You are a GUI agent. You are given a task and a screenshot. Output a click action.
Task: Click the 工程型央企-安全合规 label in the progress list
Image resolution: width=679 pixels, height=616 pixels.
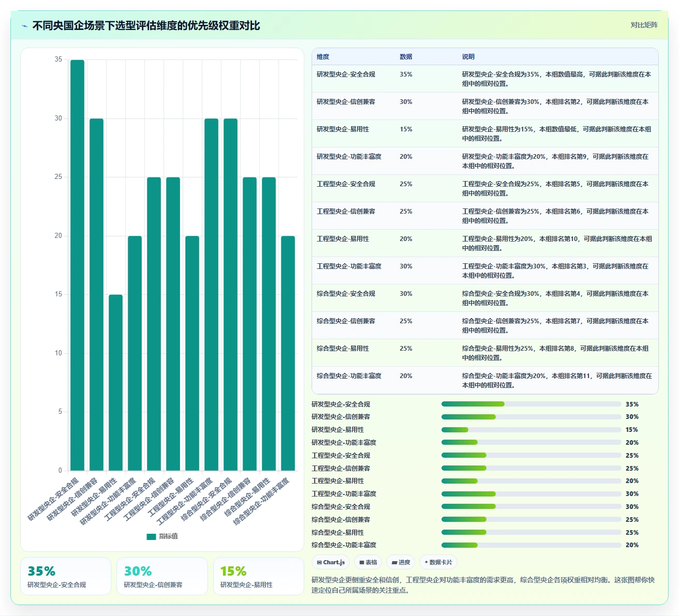coord(341,456)
